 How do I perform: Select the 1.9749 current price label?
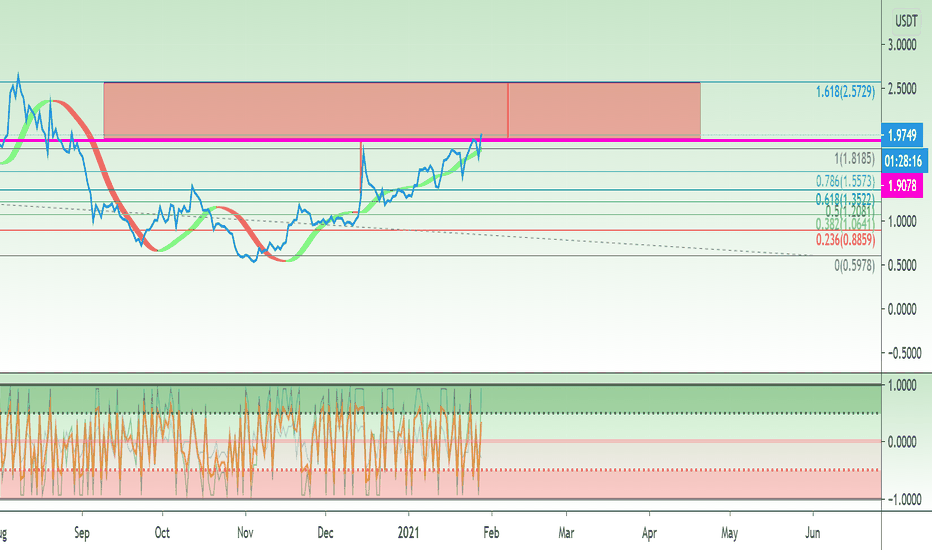tap(902, 136)
